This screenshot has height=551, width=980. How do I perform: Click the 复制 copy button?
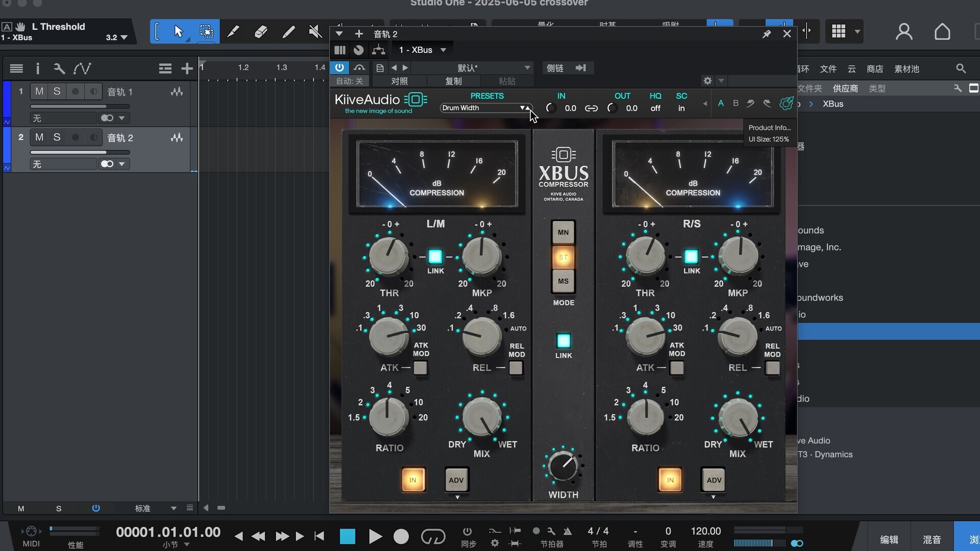pyautogui.click(x=453, y=81)
